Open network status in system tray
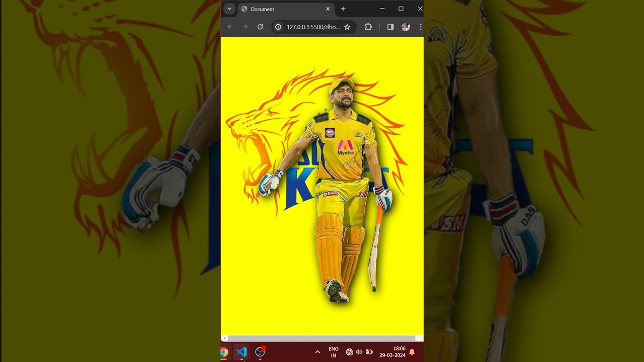 349,352
